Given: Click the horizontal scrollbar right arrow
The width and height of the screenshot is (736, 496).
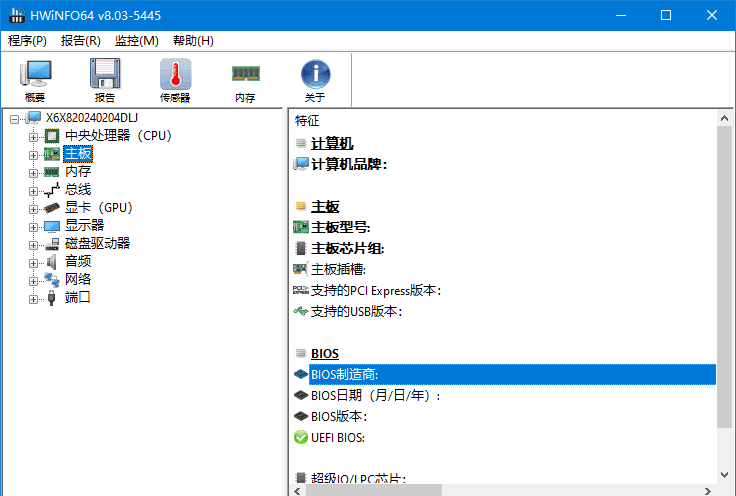Looking at the screenshot, I should click(707, 491).
